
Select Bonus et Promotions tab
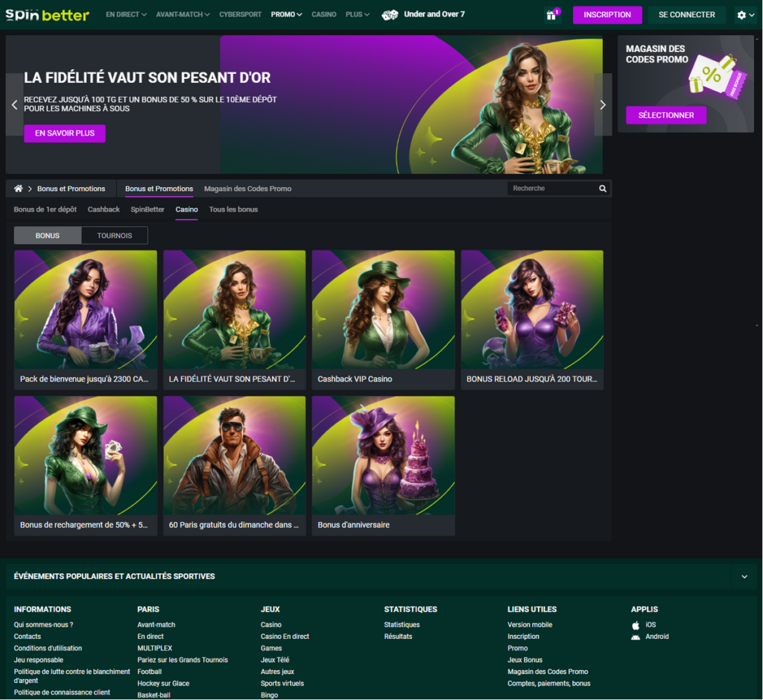click(x=159, y=189)
